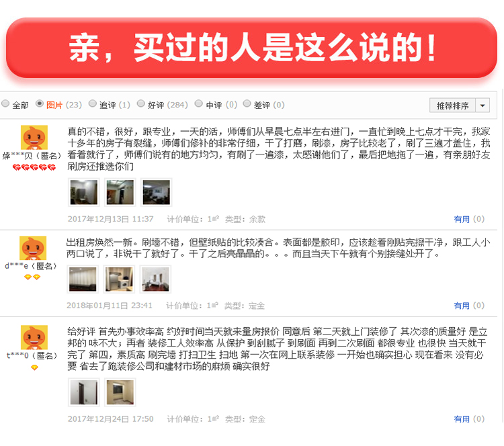Filter reviews by 好评 (284)
The height and width of the screenshot is (446, 504).
[x=141, y=104]
